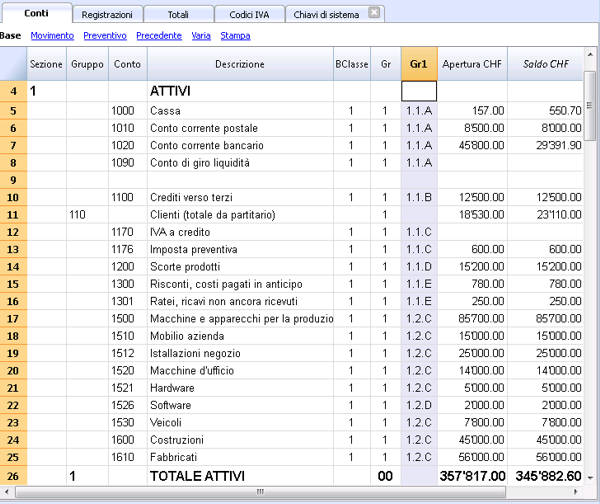Select row header number 9

[13, 180]
